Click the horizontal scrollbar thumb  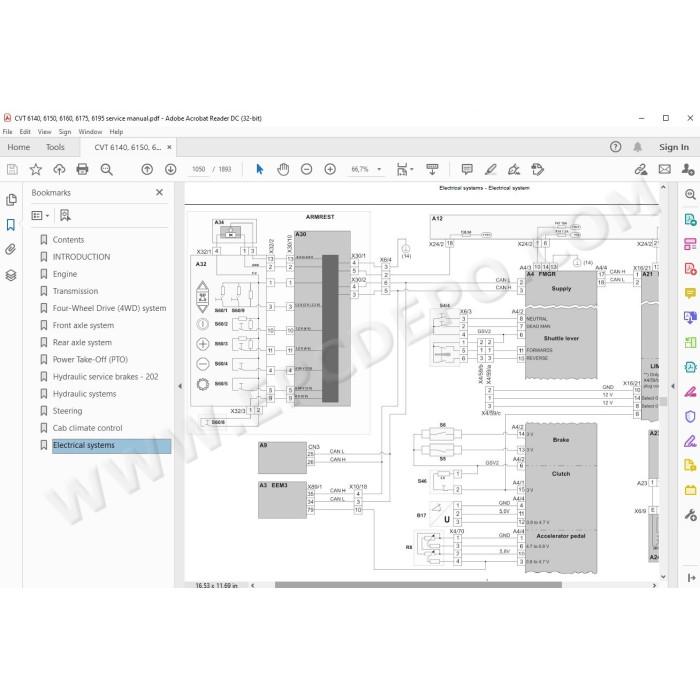coord(418,585)
